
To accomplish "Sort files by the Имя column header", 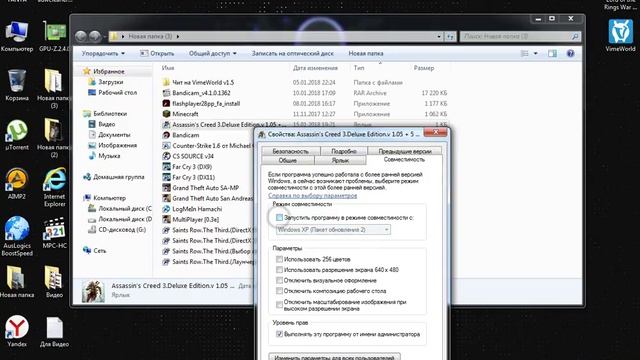I will [168, 68].
